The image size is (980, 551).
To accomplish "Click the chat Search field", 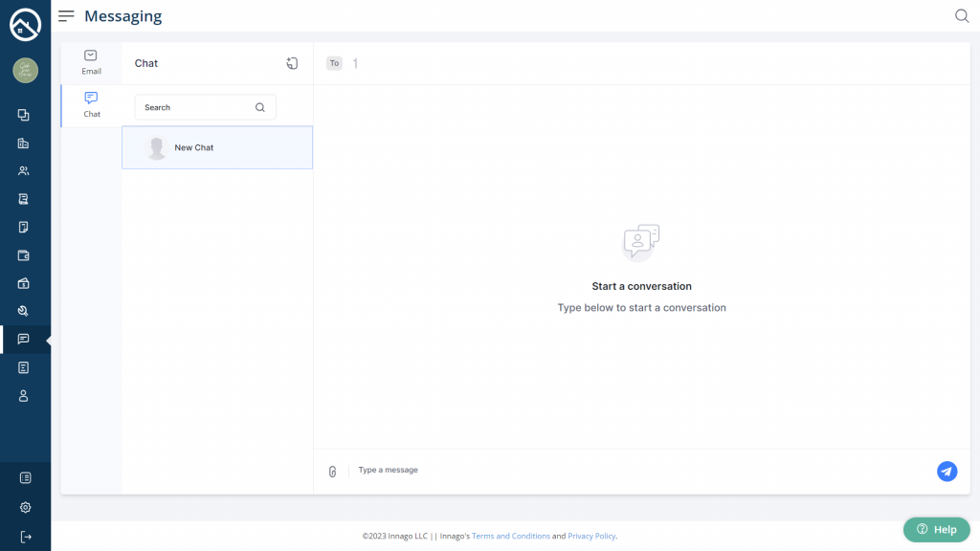I will (x=196, y=107).
